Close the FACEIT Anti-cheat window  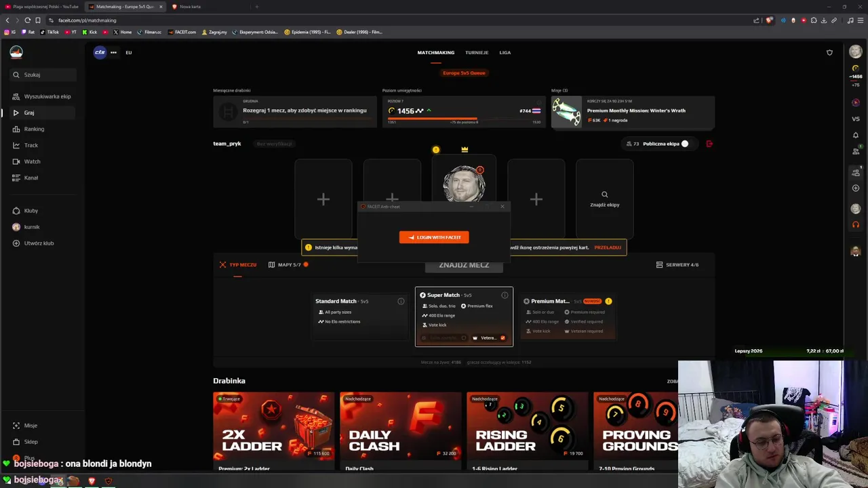[502, 207]
